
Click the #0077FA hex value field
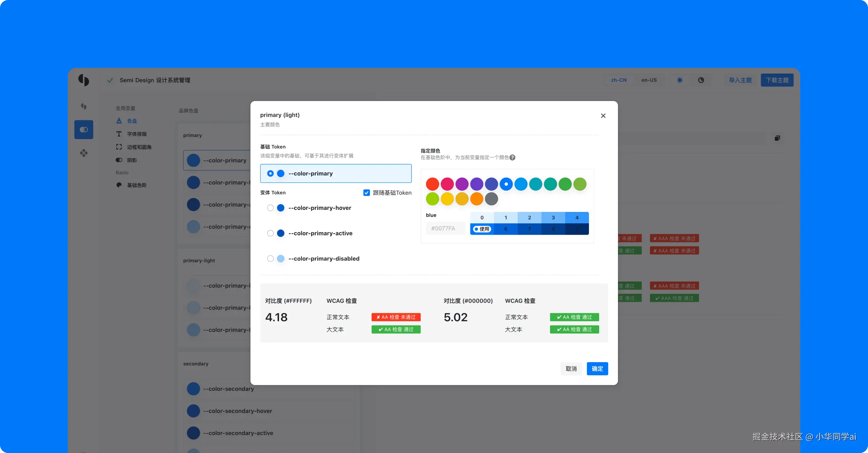pos(443,229)
